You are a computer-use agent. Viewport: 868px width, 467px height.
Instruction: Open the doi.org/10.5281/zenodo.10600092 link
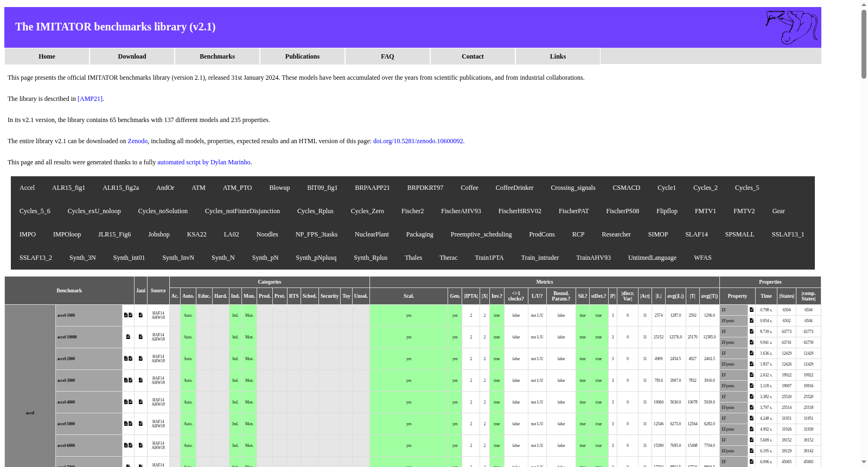click(x=418, y=141)
